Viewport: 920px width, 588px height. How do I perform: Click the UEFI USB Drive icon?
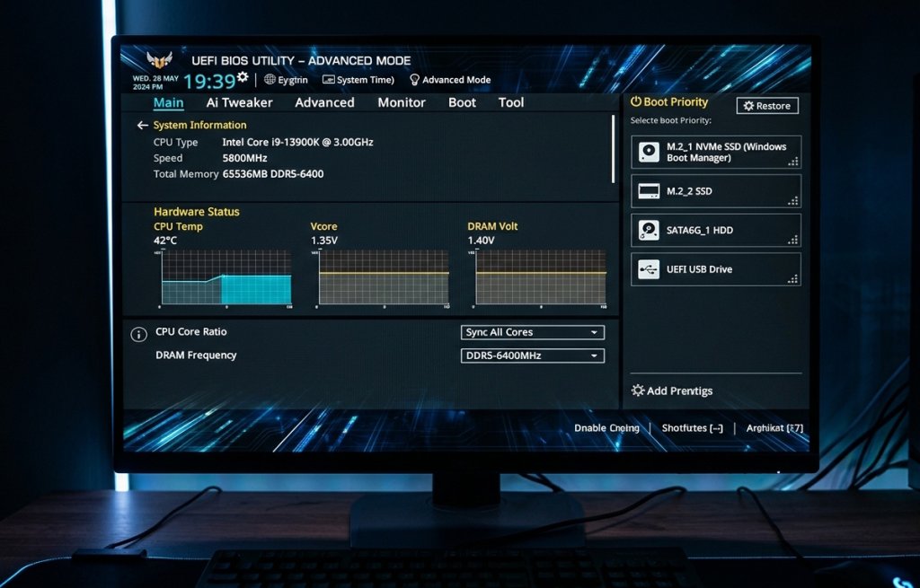(x=649, y=269)
